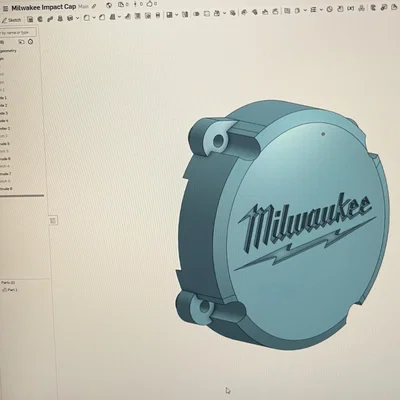
Task: Select the Transform tool
Action: pos(217,13)
